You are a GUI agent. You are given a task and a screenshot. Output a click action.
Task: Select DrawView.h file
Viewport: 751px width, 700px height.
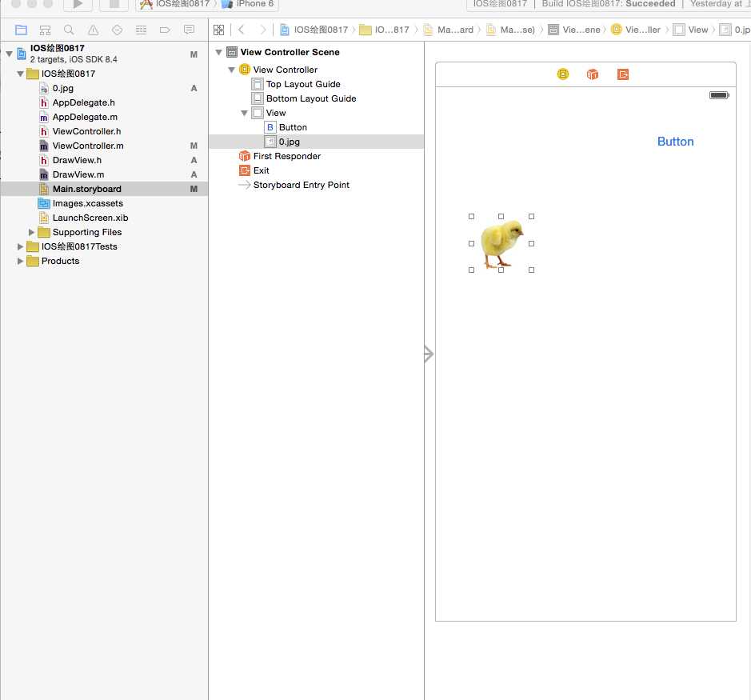pyautogui.click(x=77, y=160)
